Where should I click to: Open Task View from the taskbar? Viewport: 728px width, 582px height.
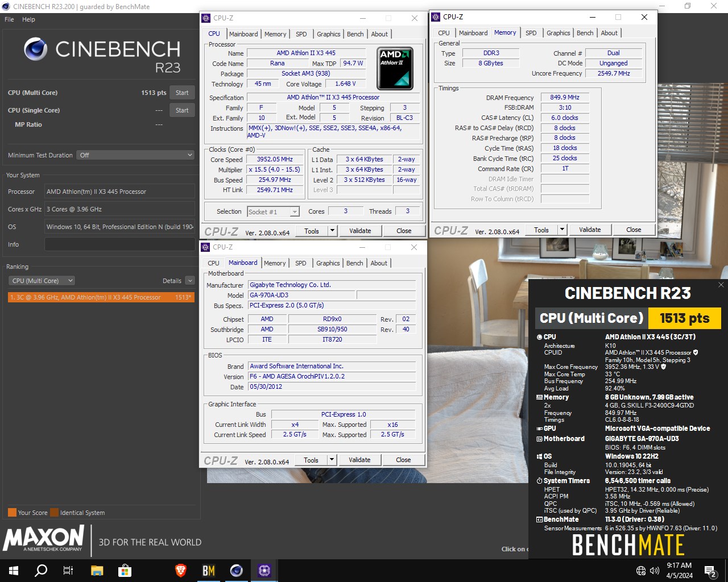(68, 571)
